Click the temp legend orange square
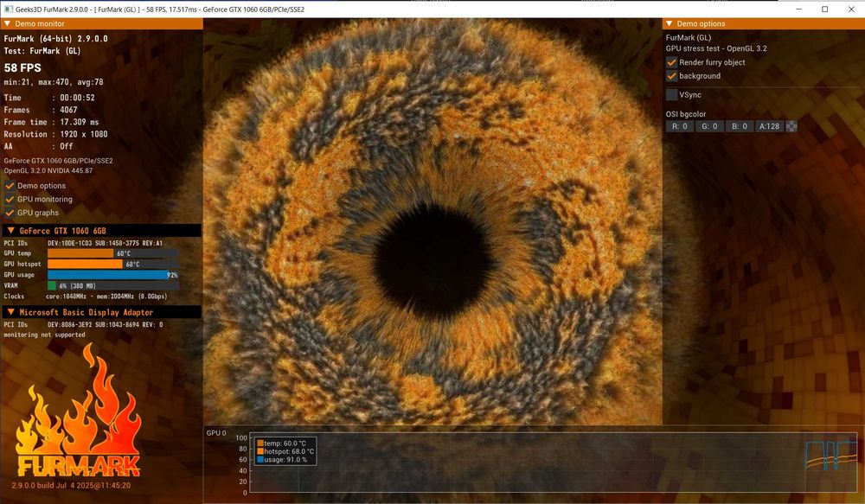Viewport: 865px width, 504px height. coord(259,443)
